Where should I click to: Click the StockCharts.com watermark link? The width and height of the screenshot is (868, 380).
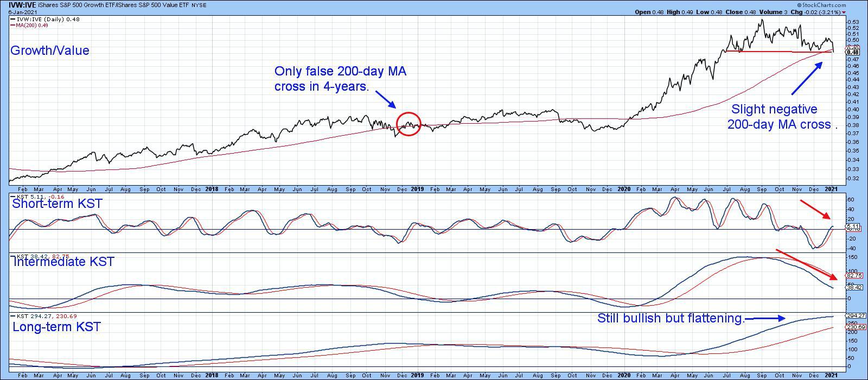[843, 4]
